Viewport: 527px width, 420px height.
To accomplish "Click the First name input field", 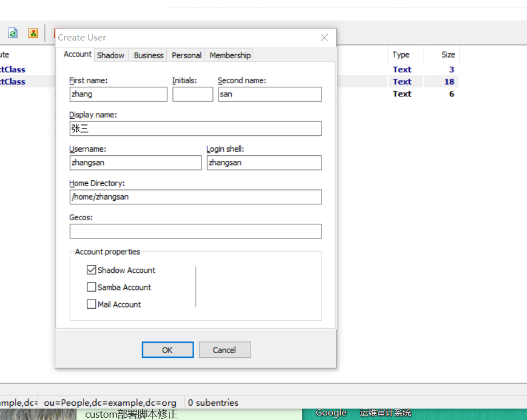I will coord(118,94).
